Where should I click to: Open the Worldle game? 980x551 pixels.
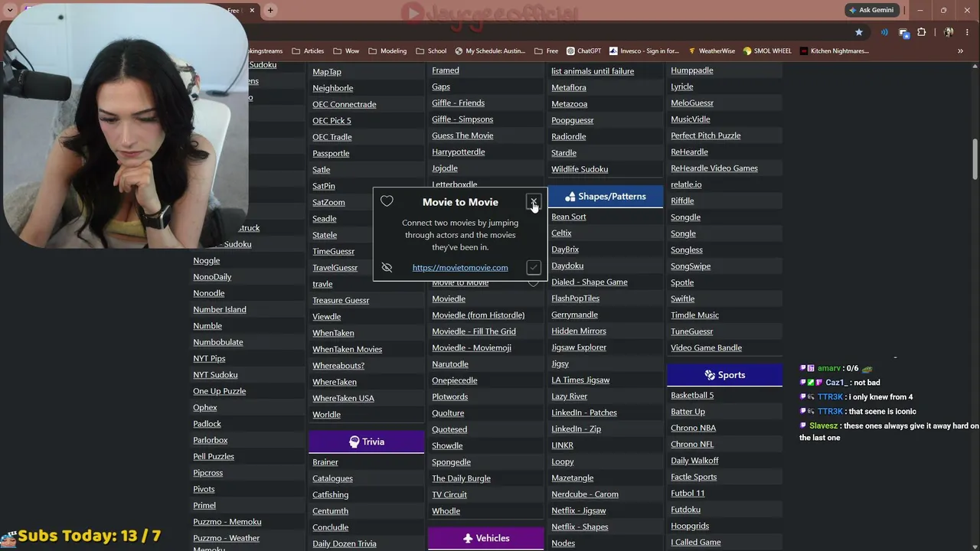[x=326, y=414]
